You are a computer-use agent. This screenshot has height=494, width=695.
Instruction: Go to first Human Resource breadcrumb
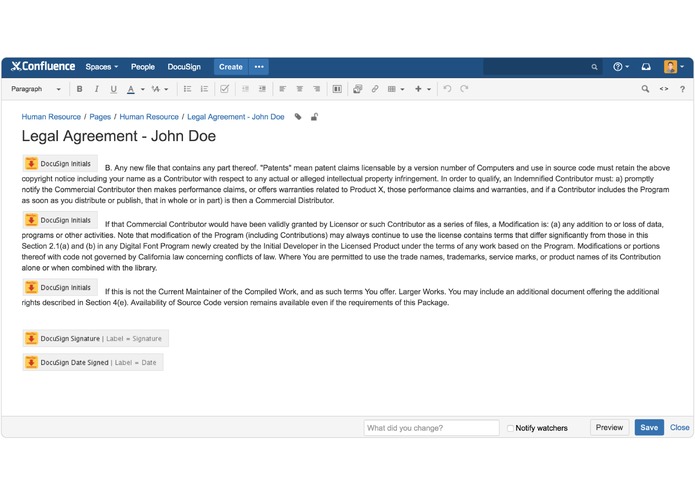pos(51,117)
